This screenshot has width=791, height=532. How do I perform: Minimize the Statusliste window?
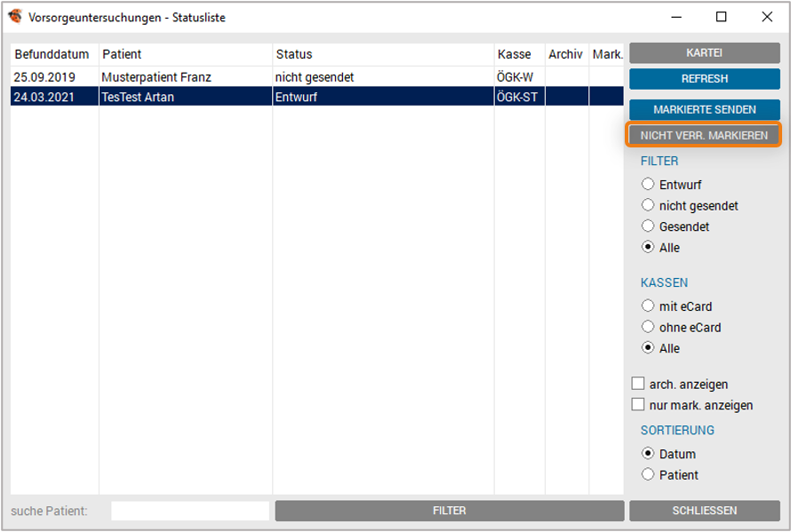tap(676, 17)
